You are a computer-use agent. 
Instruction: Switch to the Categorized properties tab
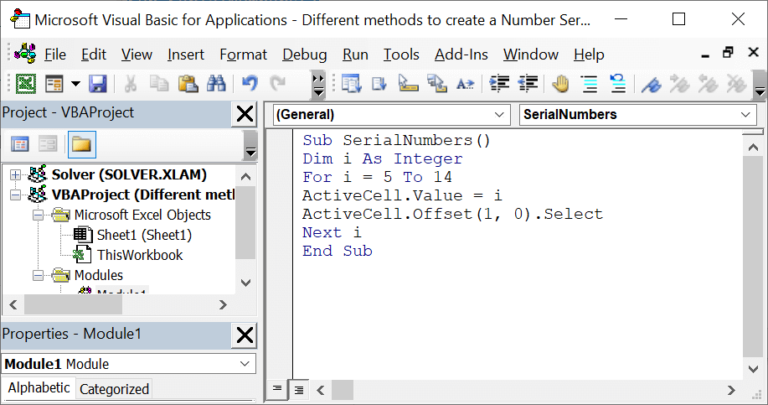coord(114,389)
